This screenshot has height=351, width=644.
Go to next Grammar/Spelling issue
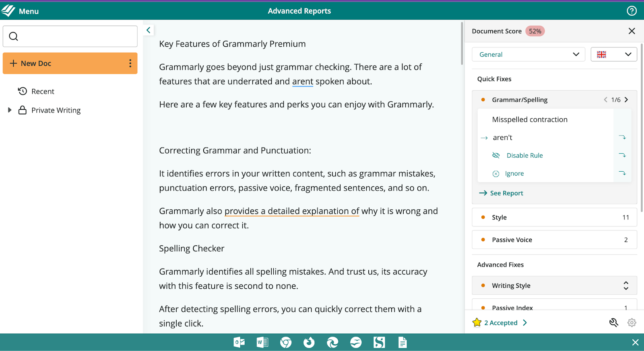626,100
